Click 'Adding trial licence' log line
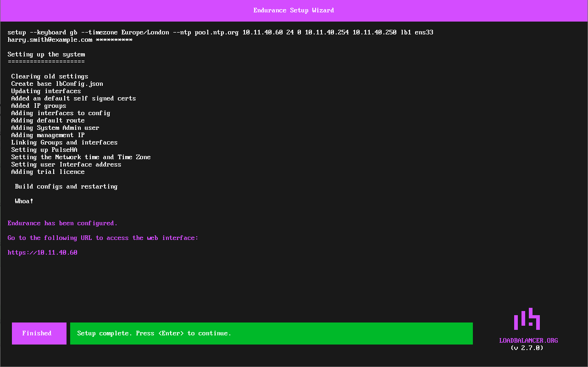588x367 pixels. click(x=48, y=172)
